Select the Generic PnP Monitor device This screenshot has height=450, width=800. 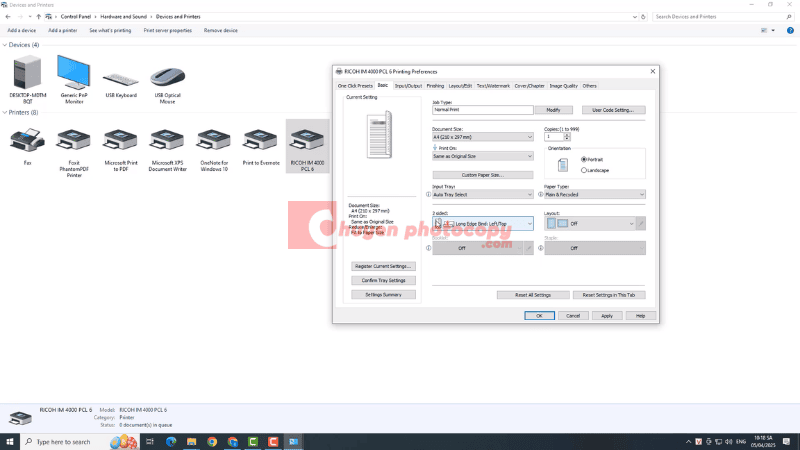pyautogui.click(x=73, y=73)
